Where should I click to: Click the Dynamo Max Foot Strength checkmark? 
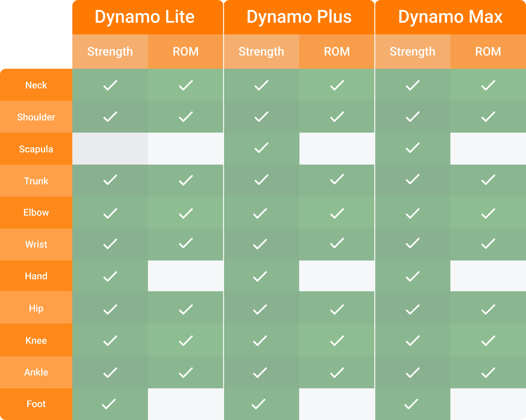coord(411,404)
